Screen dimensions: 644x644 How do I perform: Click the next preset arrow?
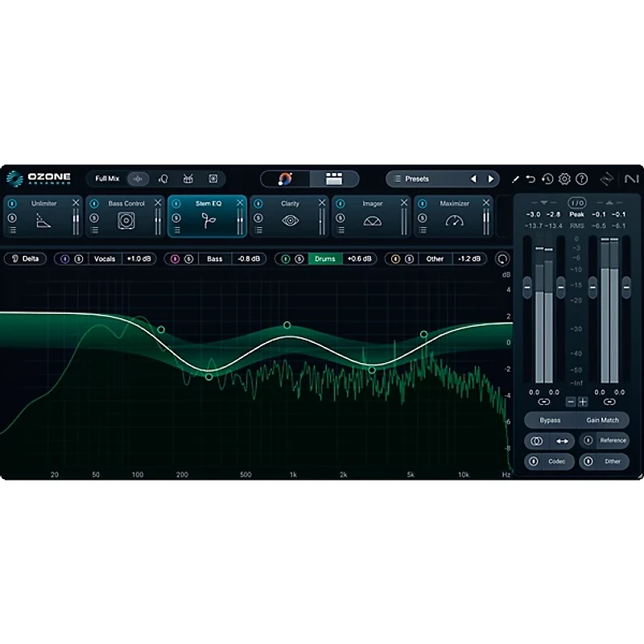click(492, 178)
